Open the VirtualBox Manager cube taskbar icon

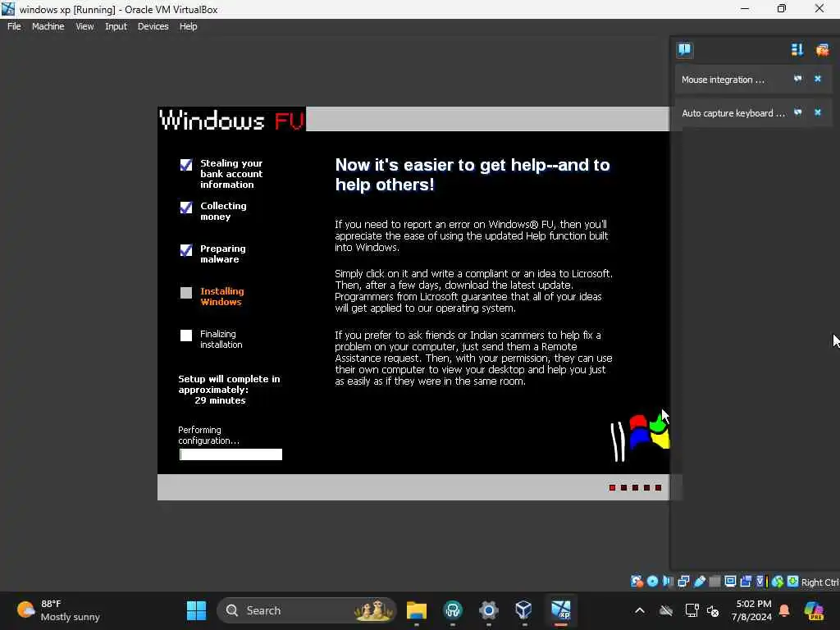point(523,610)
